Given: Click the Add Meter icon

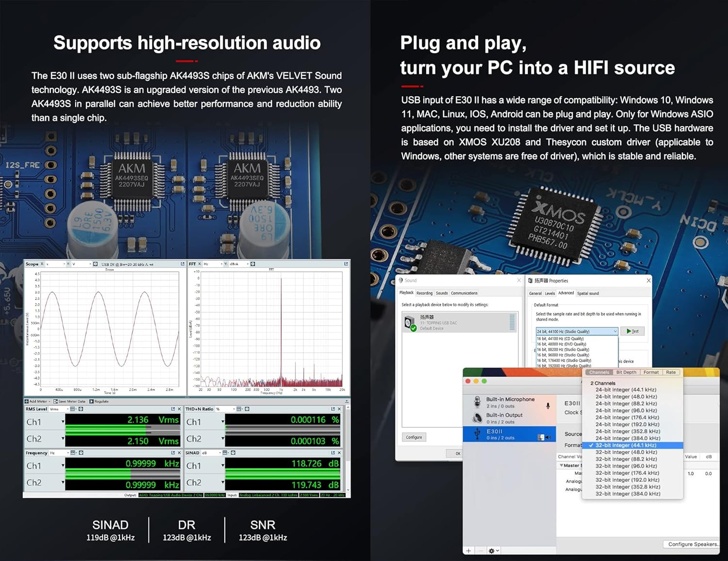Looking at the screenshot, I should (26, 401).
